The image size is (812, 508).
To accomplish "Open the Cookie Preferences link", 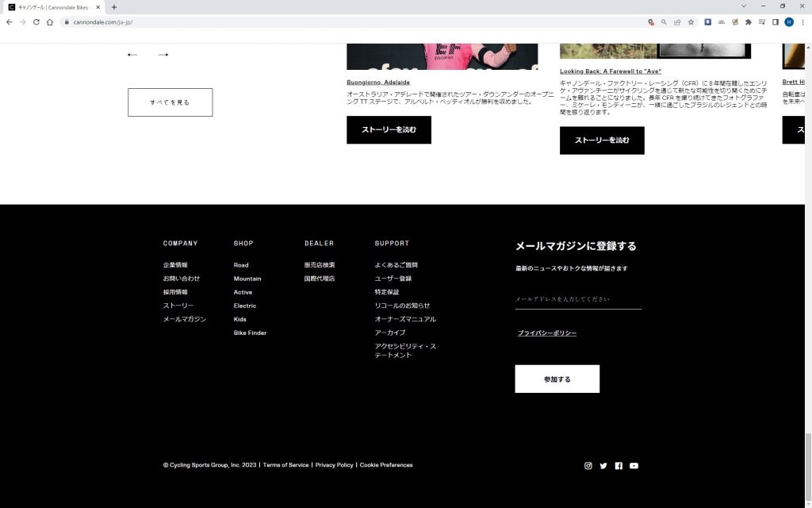I will pyautogui.click(x=386, y=465).
